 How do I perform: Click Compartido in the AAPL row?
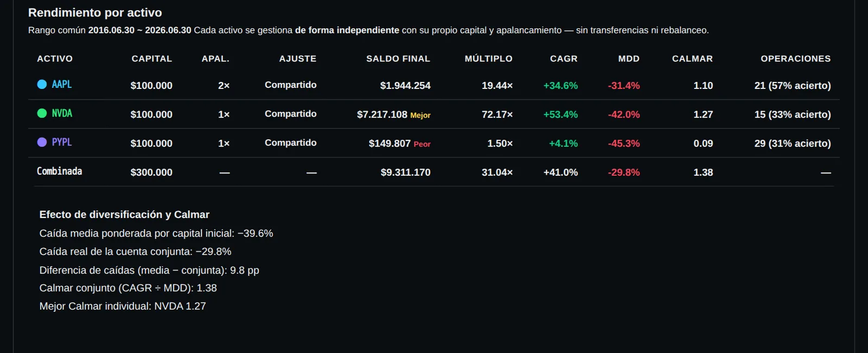291,85
